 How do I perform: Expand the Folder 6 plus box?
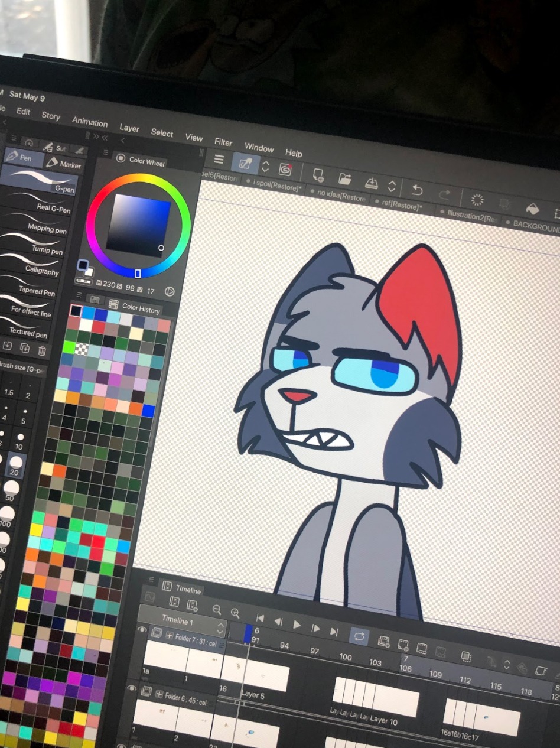pyautogui.click(x=159, y=694)
